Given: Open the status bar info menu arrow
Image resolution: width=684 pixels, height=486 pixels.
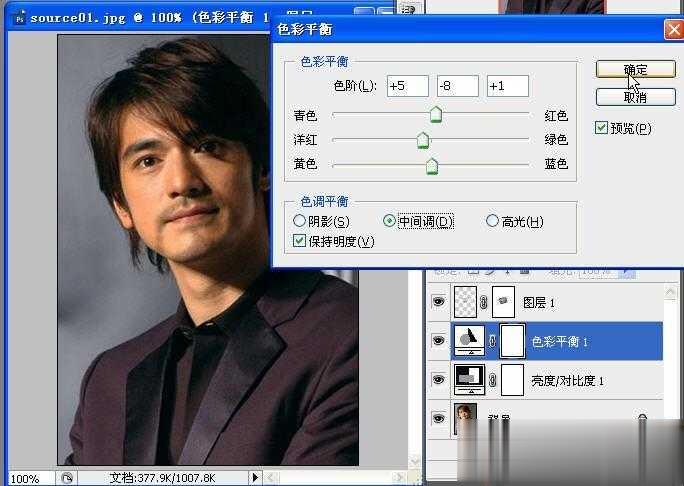Looking at the screenshot, I should coord(256,477).
